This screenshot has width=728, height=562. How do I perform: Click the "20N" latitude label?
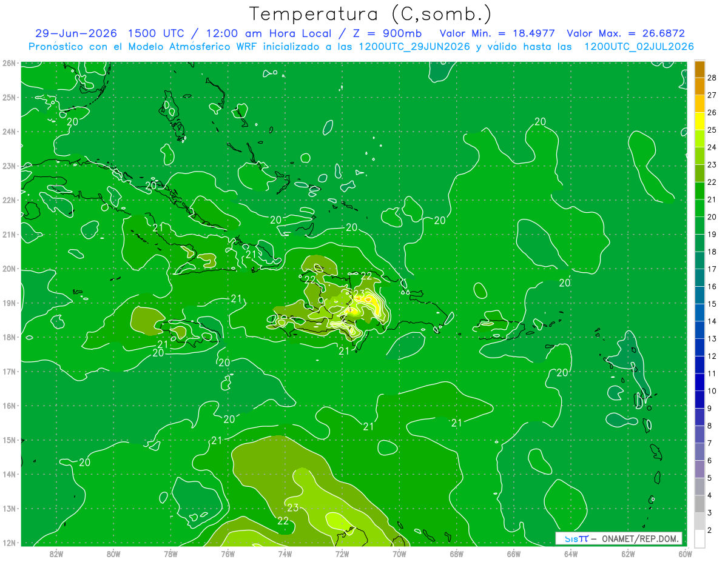[8, 269]
